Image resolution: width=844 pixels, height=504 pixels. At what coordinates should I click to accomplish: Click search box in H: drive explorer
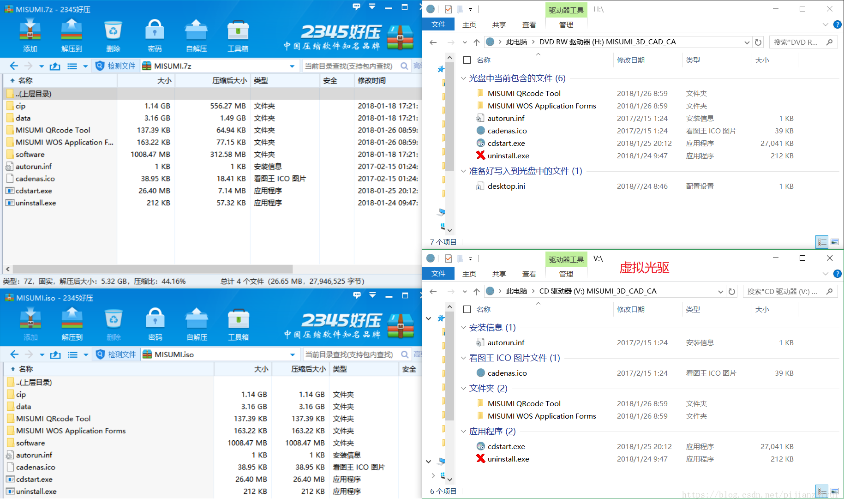point(803,42)
